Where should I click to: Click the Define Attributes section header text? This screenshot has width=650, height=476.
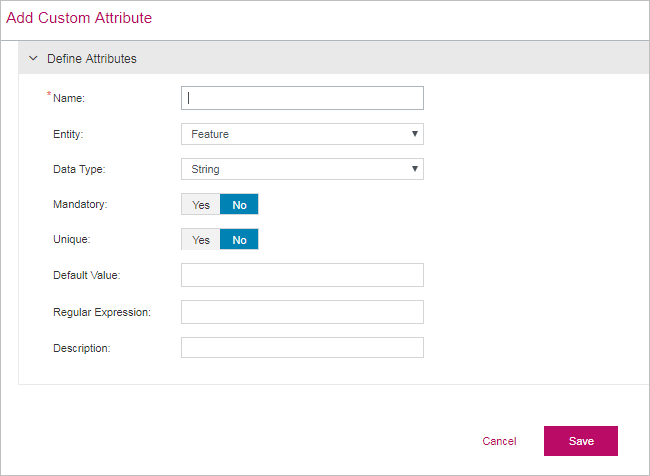click(92, 59)
